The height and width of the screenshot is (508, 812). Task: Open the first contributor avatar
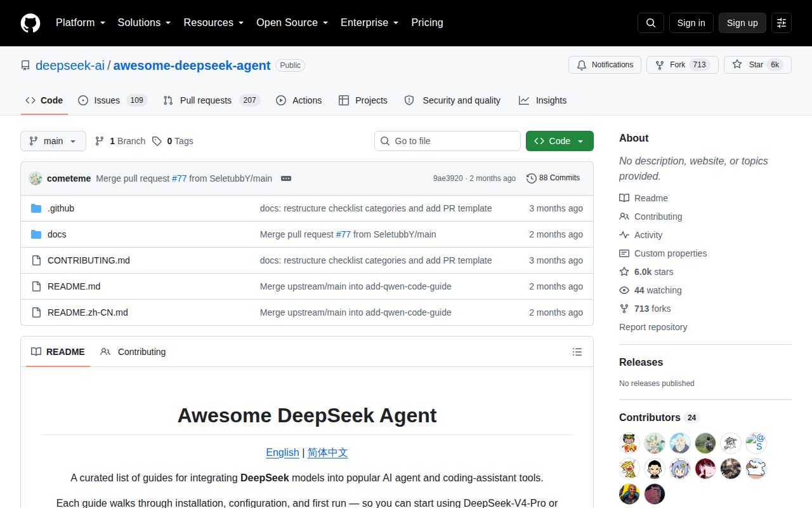(x=629, y=443)
